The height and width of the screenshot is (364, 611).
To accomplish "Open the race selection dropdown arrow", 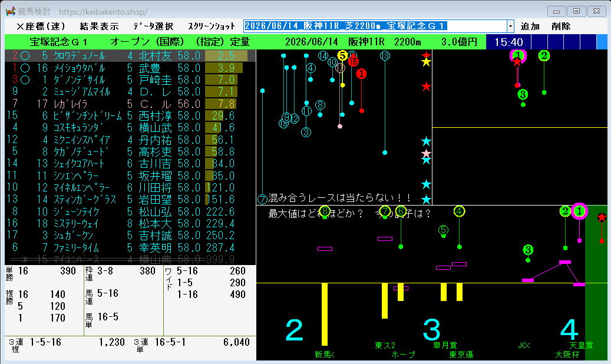I will click(x=510, y=27).
